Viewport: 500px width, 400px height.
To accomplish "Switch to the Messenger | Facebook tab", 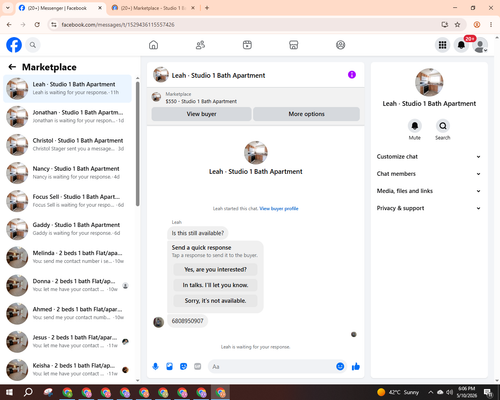I will click(x=61, y=8).
